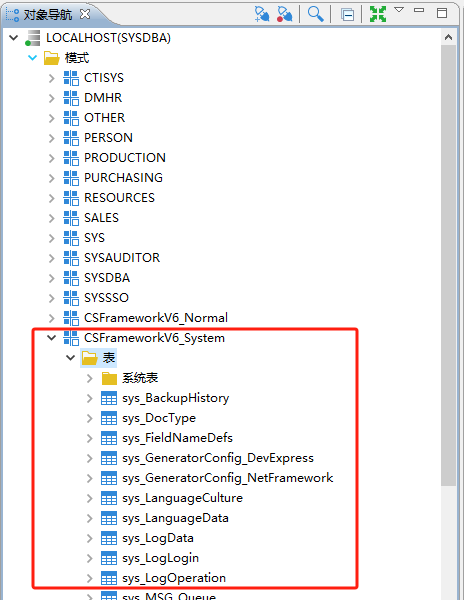Click the LOCALHOST(SYSDBA) server icon
Screen dimensions: 464x600
click(33, 38)
